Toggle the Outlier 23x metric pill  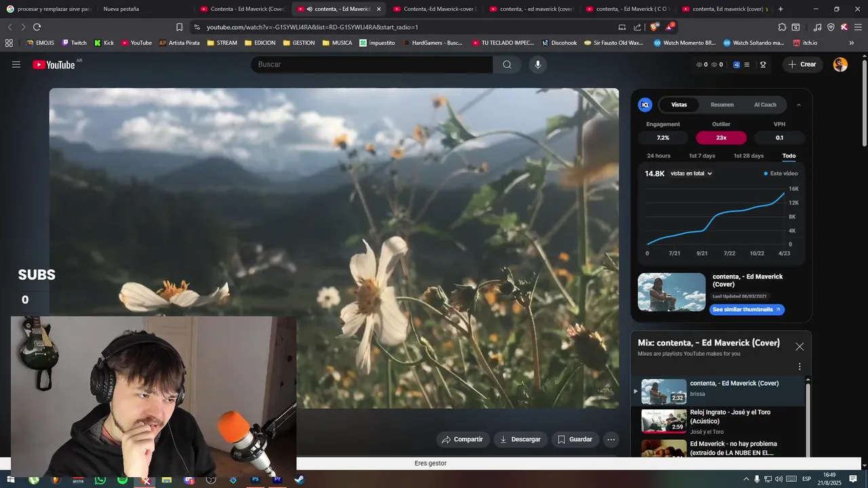[722, 138]
